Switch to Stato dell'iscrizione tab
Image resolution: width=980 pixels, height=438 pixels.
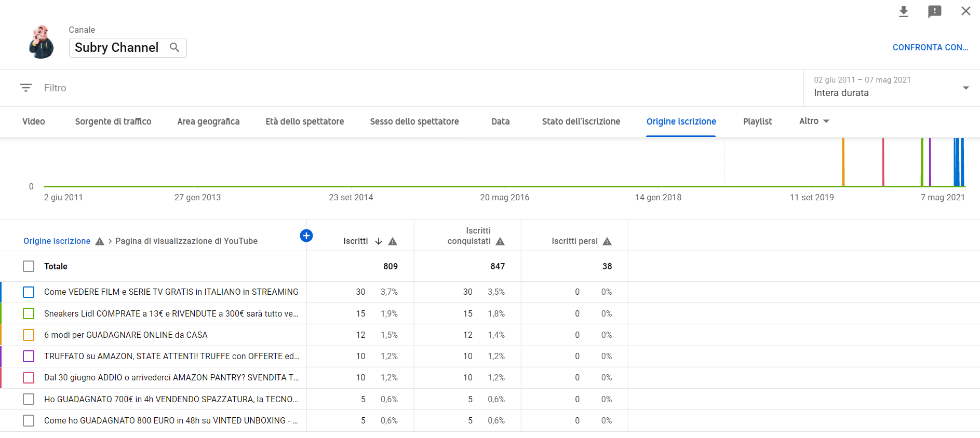[x=581, y=121]
